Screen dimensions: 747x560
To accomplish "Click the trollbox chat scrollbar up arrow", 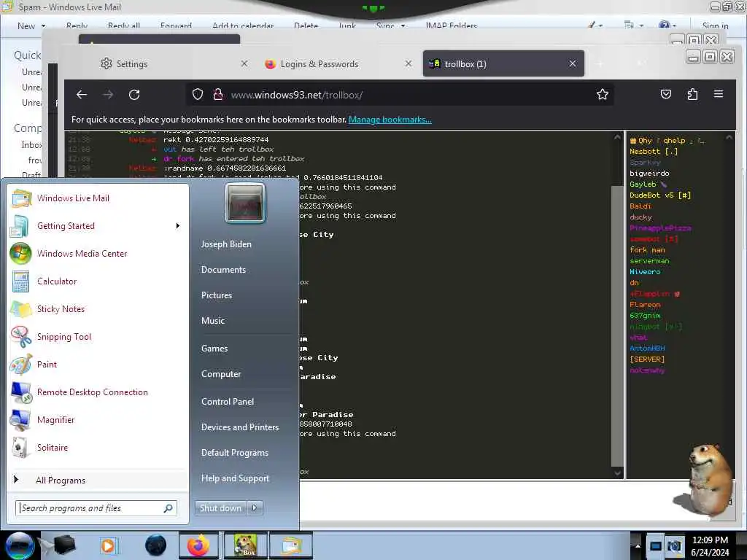I will tap(617, 137).
